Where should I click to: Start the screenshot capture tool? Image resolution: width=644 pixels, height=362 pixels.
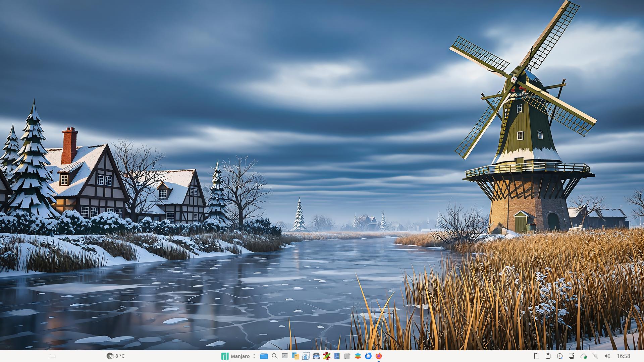click(306, 356)
